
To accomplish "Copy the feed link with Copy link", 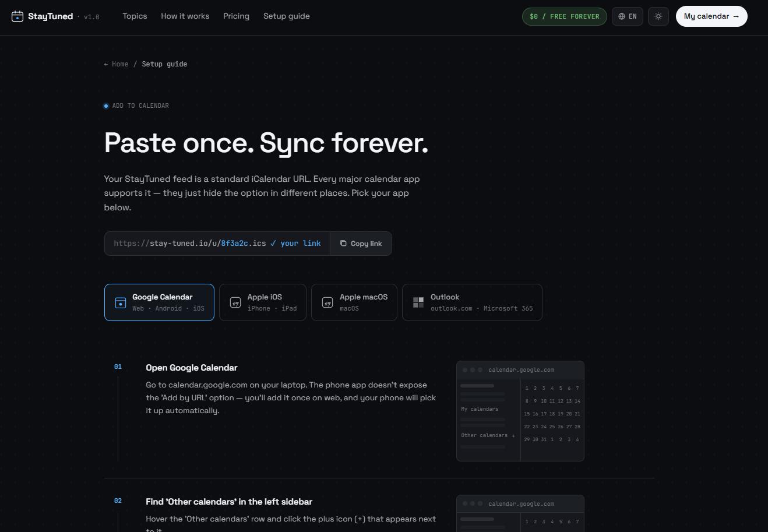I will point(361,244).
